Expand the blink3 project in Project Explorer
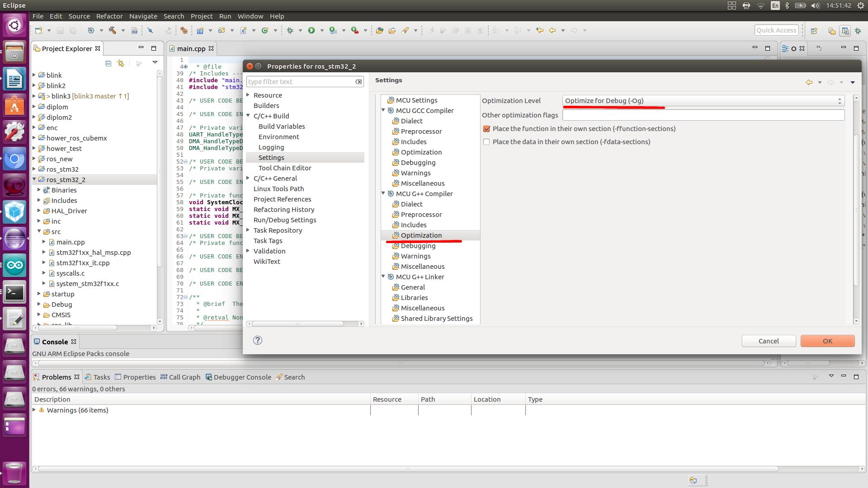Viewport: 868px width, 488px height. click(34, 96)
